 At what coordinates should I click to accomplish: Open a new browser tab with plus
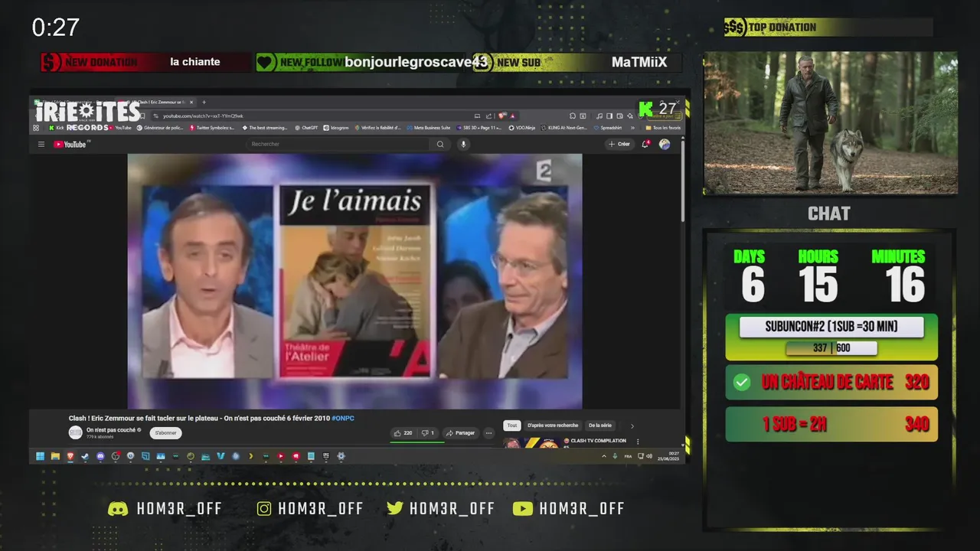[204, 102]
